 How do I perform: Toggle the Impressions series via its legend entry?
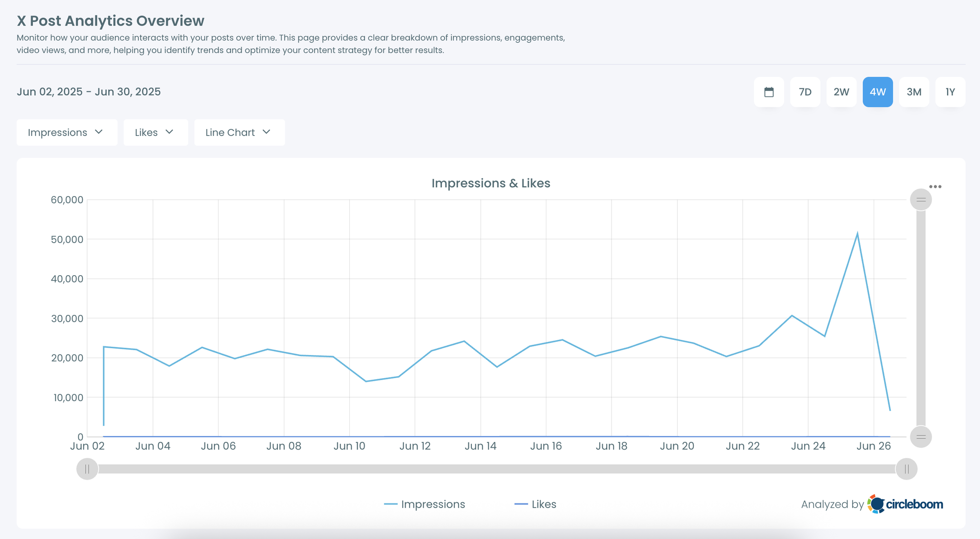(x=433, y=504)
